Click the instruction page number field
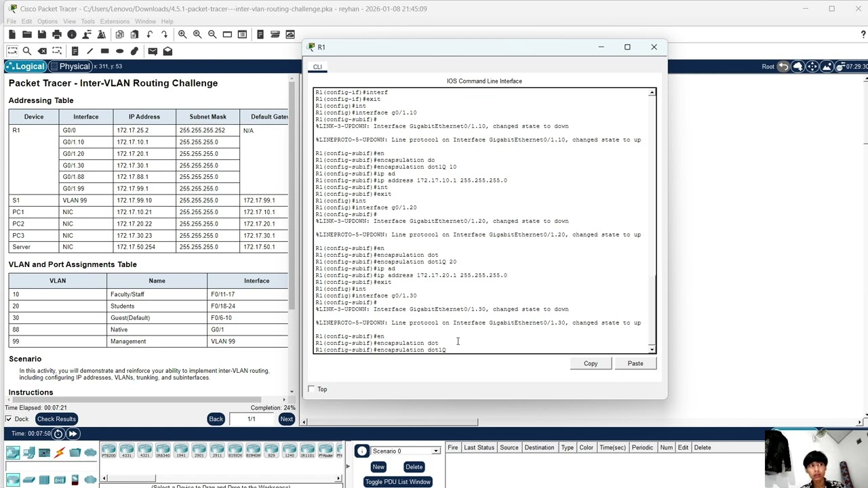Image resolution: width=868 pixels, height=488 pixels. [x=252, y=419]
